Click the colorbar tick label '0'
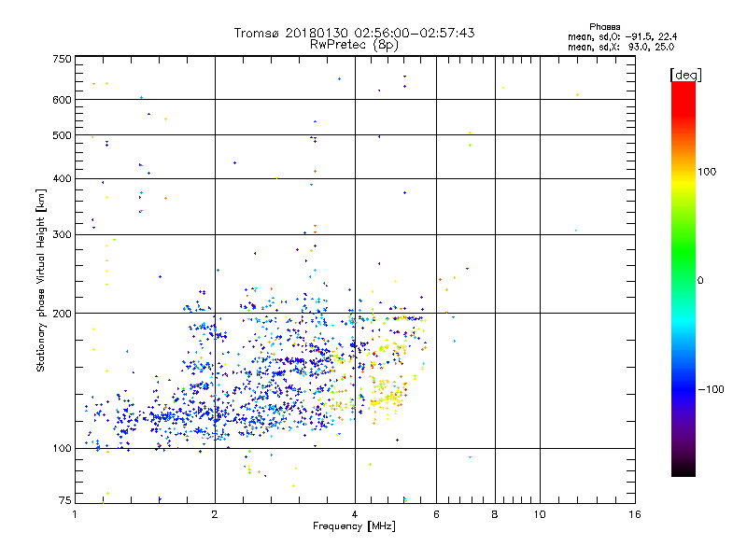Screen dimensions: 747x560 (700, 281)
